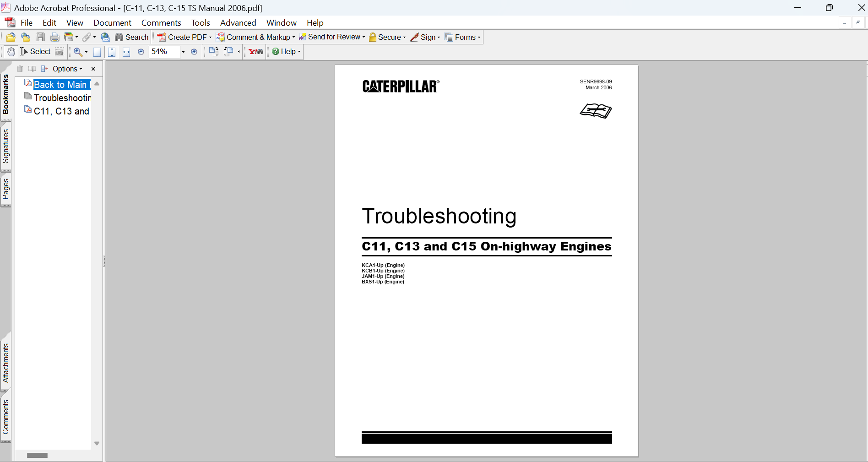Expand the rotate view toolbar arrow
The image size is (868, 462).
click(x=239, y=52)
